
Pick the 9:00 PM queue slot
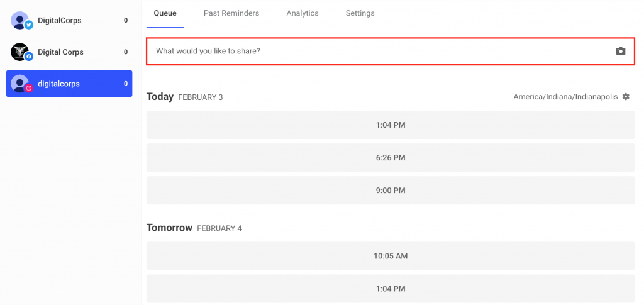[391, 191]
